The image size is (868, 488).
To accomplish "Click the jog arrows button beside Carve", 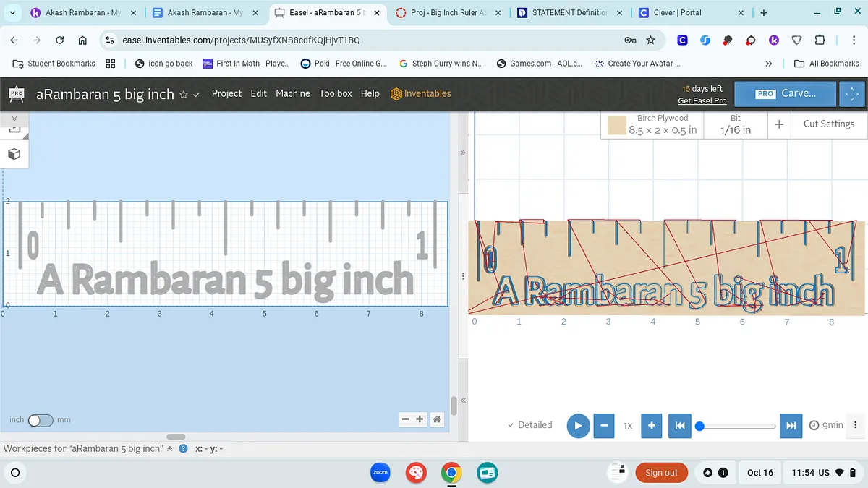I will 851,94.
